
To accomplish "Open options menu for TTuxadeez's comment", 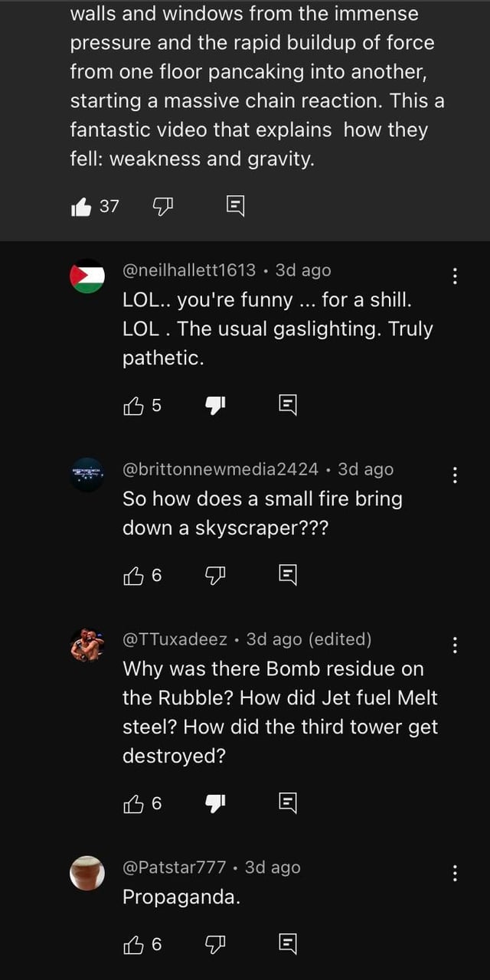I will [456, 645].
